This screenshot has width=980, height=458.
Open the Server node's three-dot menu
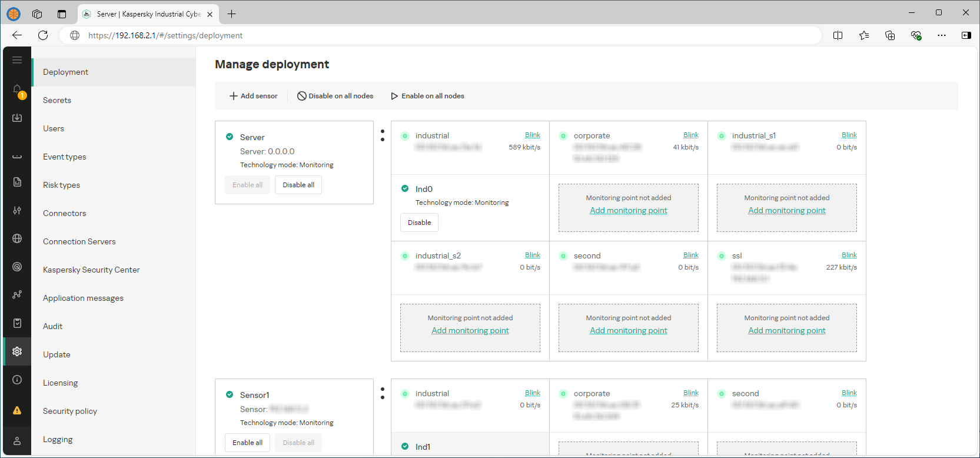pos(383,135)
